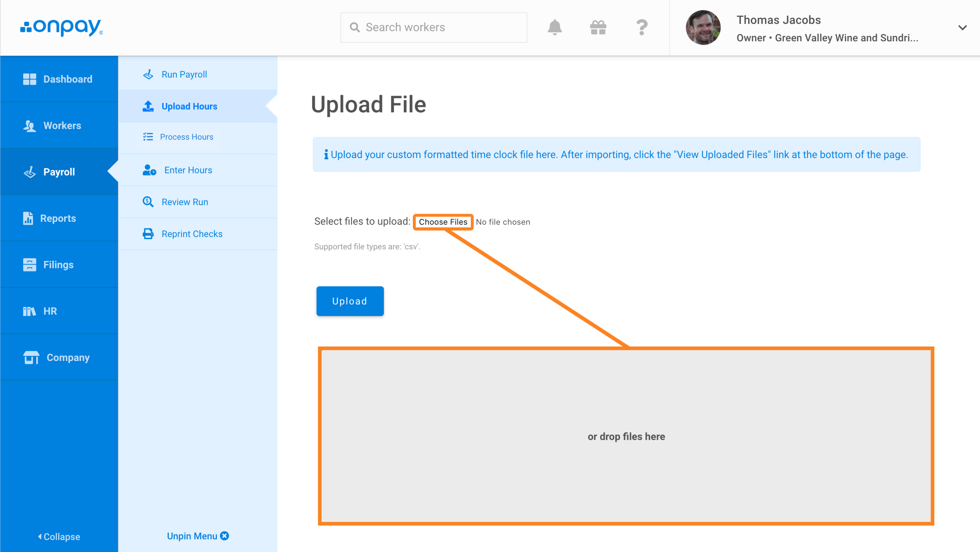980x552 pixels.
Task: Focus the Search workers field
Action: pos(434,27)
